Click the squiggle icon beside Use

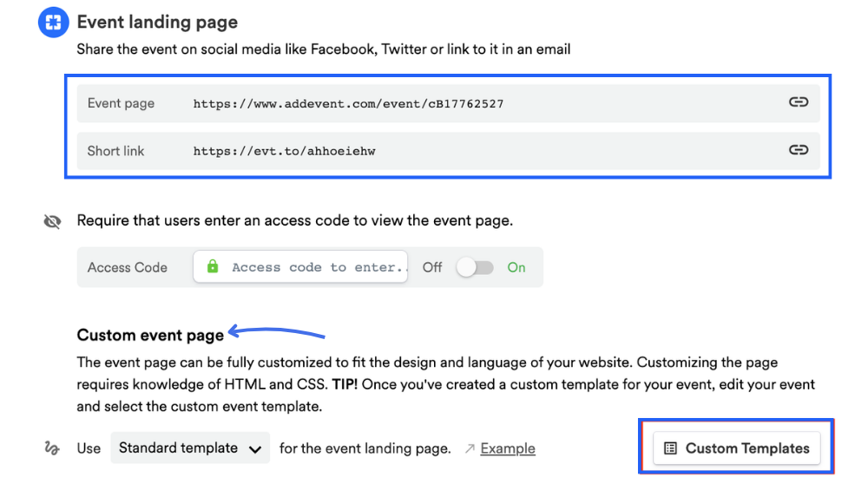click(52, 448)
